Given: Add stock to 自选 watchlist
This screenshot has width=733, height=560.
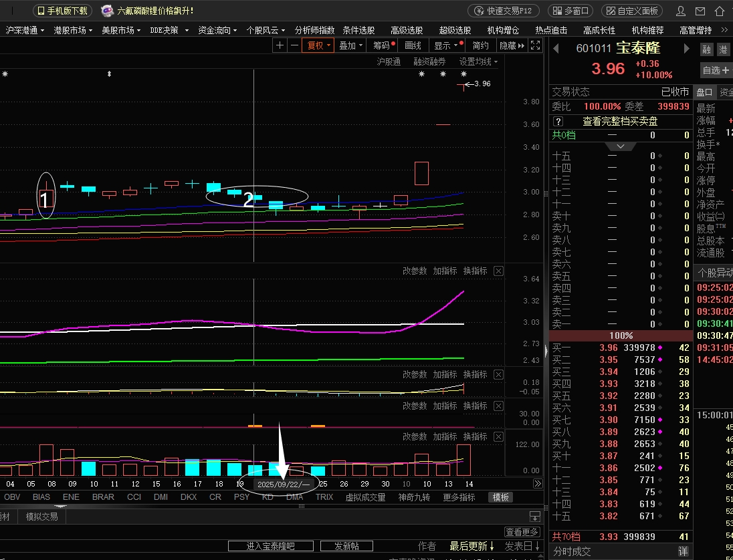Looking at the screenshot, I should (716, 70).
